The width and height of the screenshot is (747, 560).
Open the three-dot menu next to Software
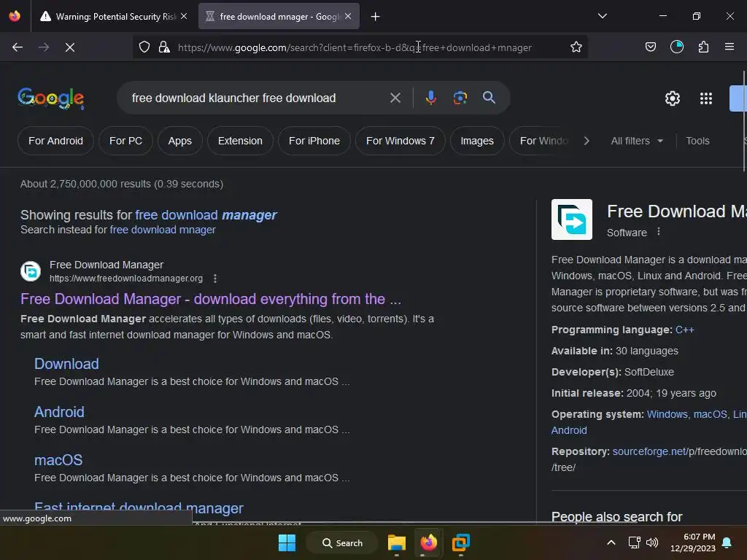point(659,231)
